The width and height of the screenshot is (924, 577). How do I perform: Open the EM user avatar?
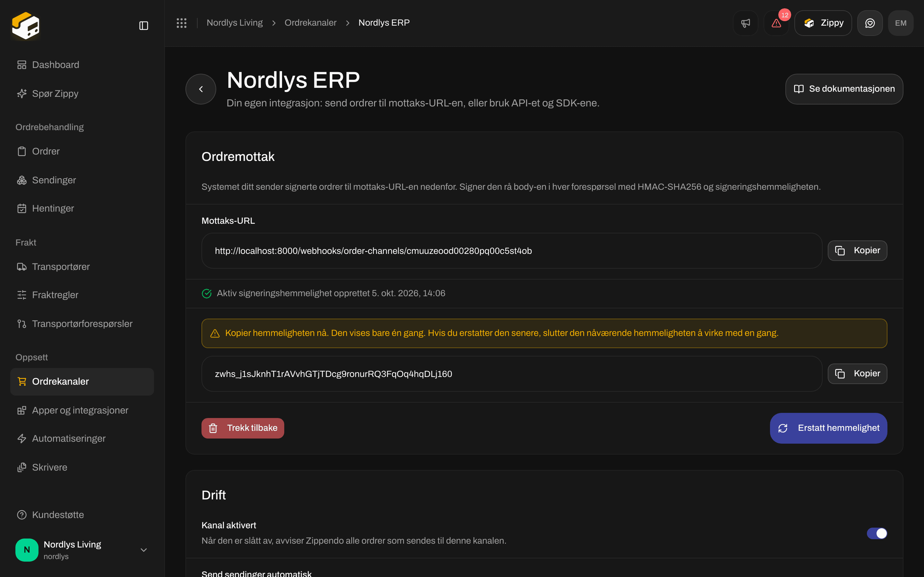coord(901,23)
